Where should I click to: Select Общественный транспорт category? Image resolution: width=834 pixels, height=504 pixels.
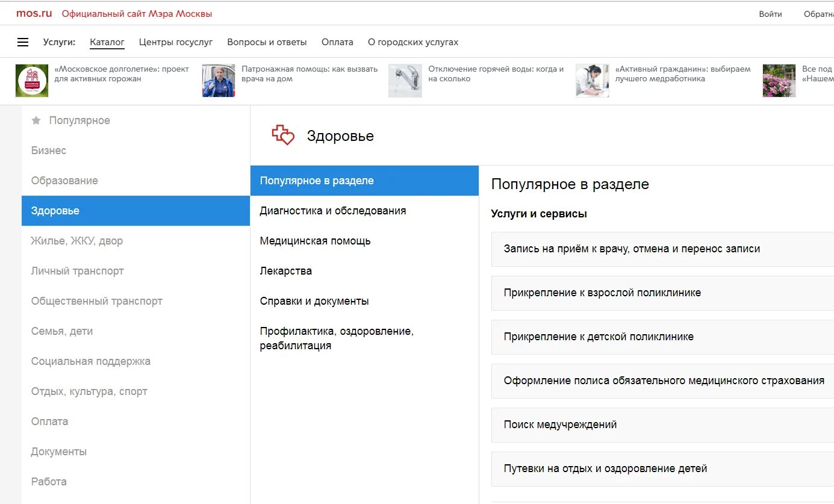[135, 301]
